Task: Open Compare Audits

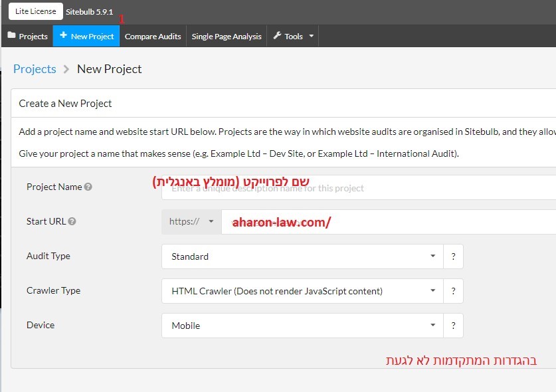Action: pyautogui.click(x=153, y=36)
